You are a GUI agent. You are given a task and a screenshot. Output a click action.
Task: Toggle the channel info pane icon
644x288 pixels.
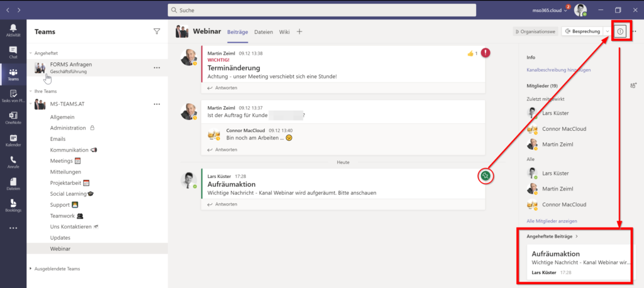(620, 31)
